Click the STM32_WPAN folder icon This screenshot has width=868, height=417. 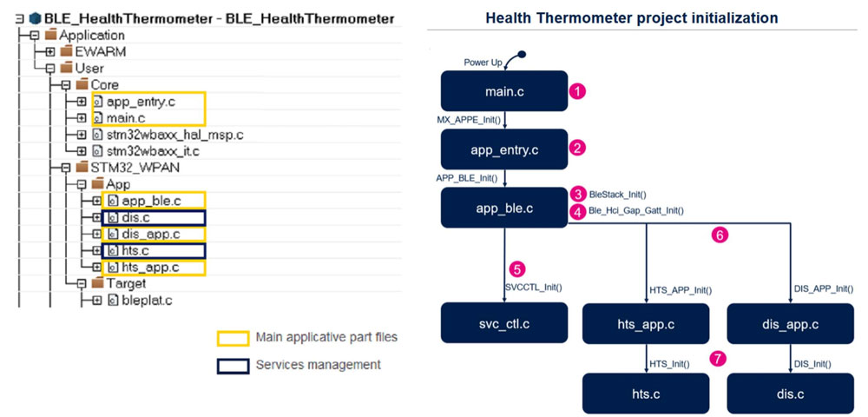pyautogui.click(x=82, y=168)
